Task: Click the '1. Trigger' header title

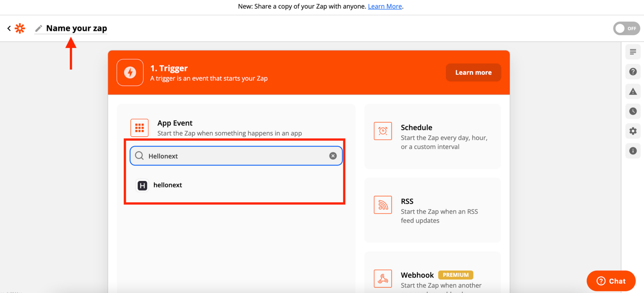Action: [x=169, y=68]
